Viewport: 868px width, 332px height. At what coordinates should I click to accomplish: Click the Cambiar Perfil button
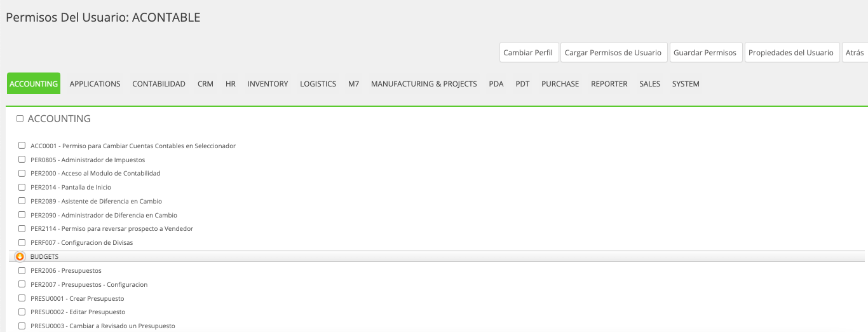coord(529,52)
